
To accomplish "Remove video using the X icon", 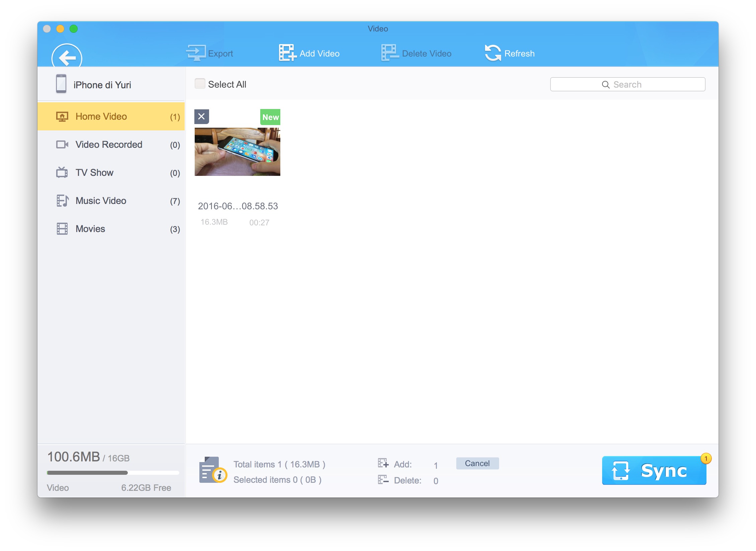I will pyautogui.click(x=201, y=117).
